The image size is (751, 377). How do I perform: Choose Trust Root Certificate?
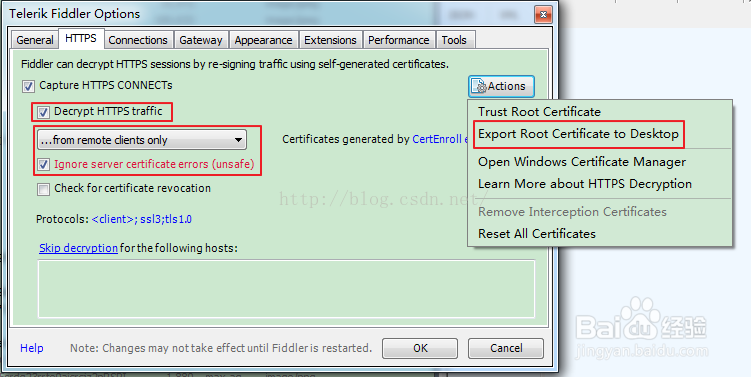539,112
